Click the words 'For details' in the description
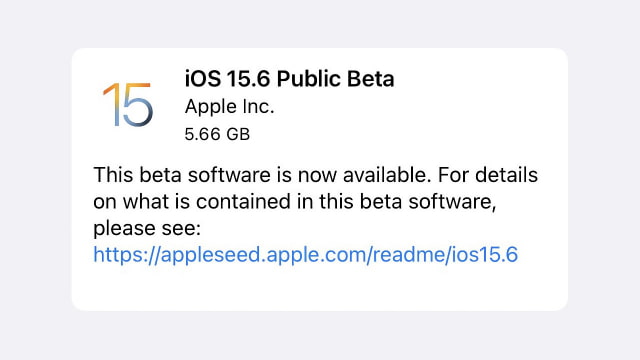Screen dimensions: 640x360 click(x=488, y=175)
